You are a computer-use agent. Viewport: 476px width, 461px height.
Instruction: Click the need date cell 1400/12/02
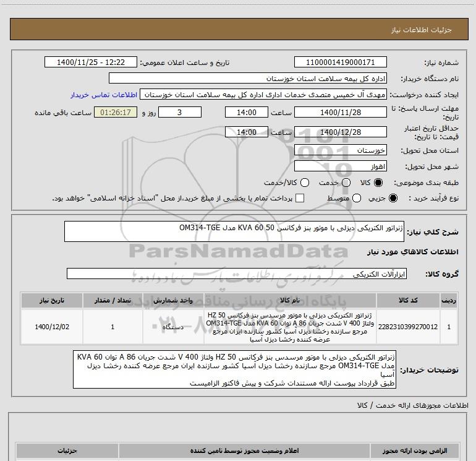click(x=52, y=327)
